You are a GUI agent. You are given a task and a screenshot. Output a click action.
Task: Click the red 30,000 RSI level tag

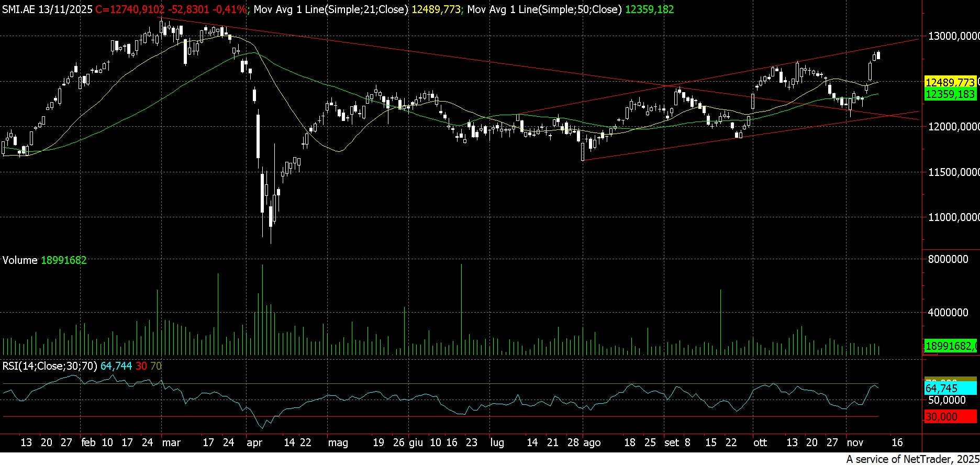950,417
